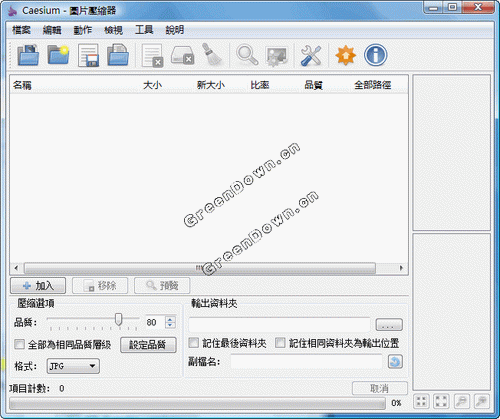The image size is (500, 419).
Task: Sort by the 品質 column header
Action: pos(313,85)
